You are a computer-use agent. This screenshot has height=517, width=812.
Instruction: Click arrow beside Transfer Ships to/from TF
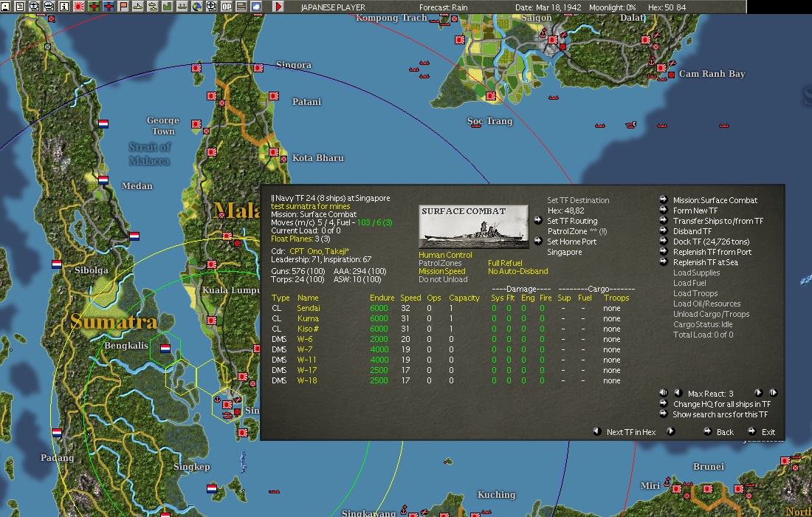tap(664, 220)
